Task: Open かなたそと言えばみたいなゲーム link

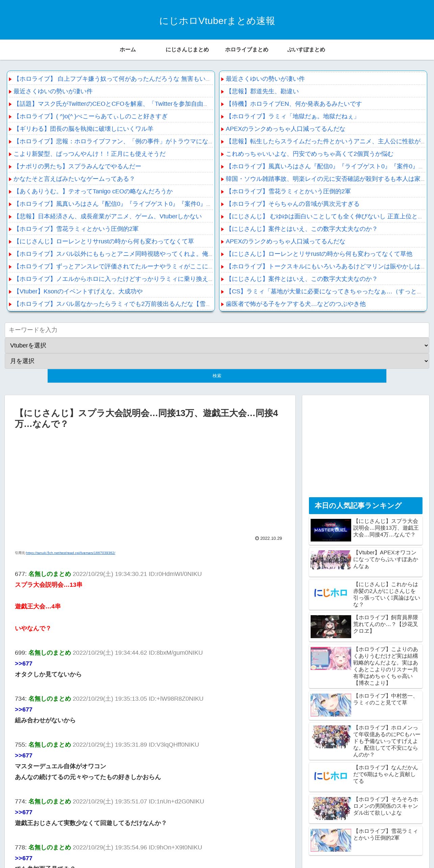Action: (74, 179)
